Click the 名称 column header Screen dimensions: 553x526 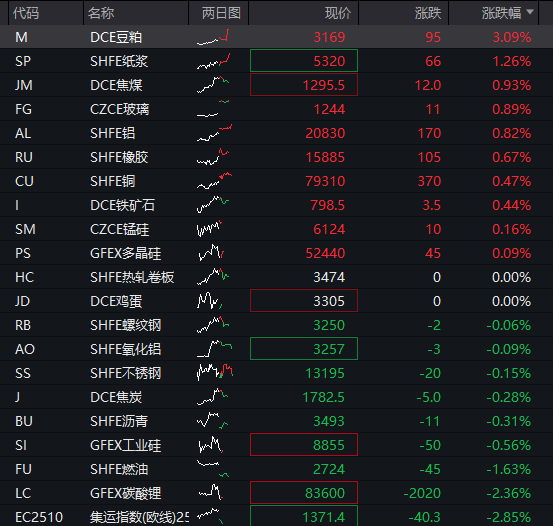[101, 13]
